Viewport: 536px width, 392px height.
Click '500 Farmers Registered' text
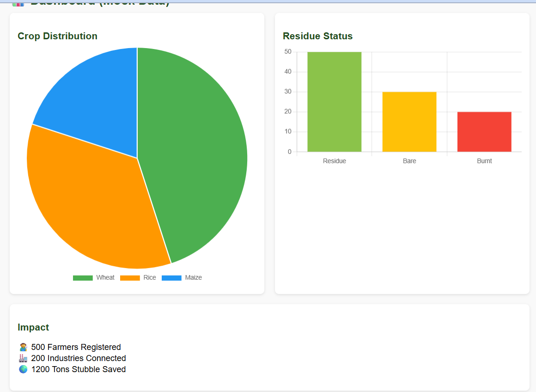point(76,347)
